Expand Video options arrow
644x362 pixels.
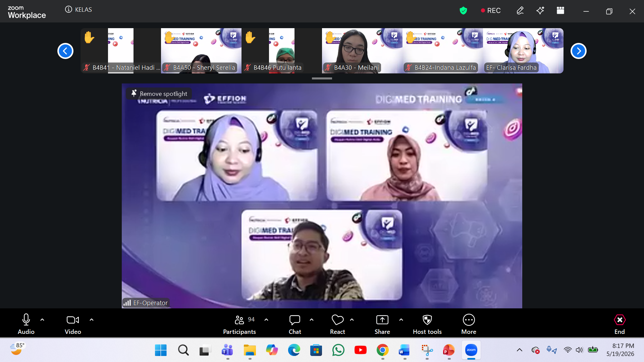[92, 320]
